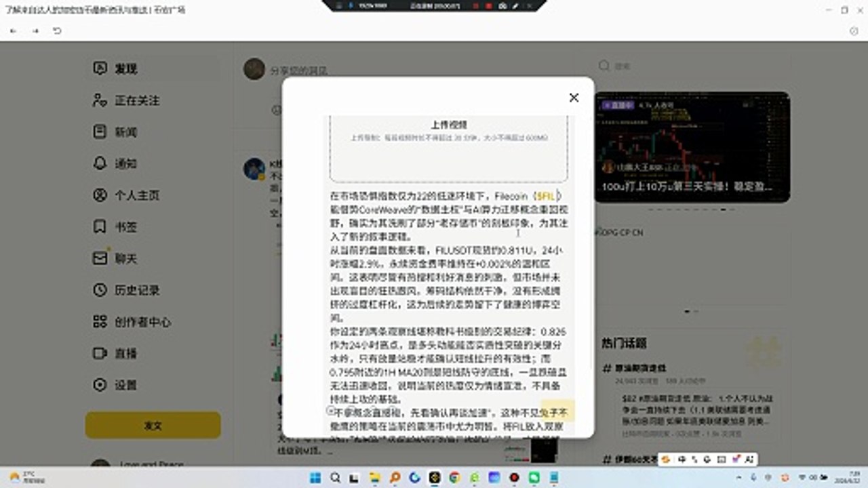Image resolution: width=868 pixels, height=488 pixels.
Task: Click the user avatar beside 分享您的洞见
Action: pos(254,68)
